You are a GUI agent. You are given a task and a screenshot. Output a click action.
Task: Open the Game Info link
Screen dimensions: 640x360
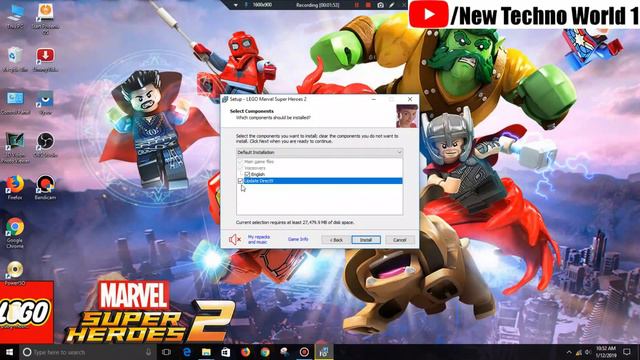click(298, 239)
